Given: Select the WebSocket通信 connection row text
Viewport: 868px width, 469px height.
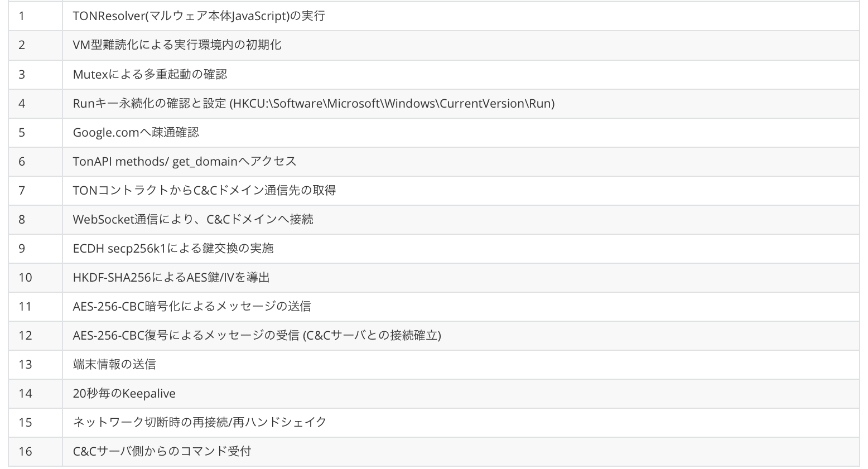Looking at the screenshot, I should coord(193,219).
